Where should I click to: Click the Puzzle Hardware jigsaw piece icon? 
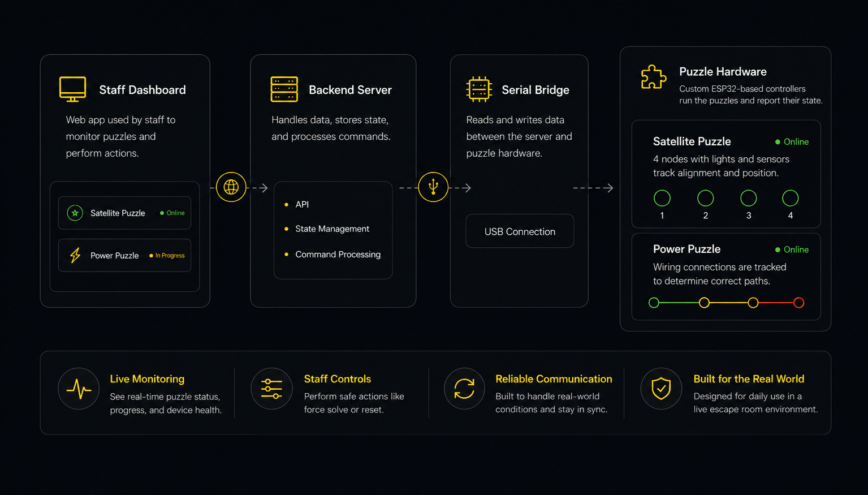pyautogui.click(x=654, y=77)
